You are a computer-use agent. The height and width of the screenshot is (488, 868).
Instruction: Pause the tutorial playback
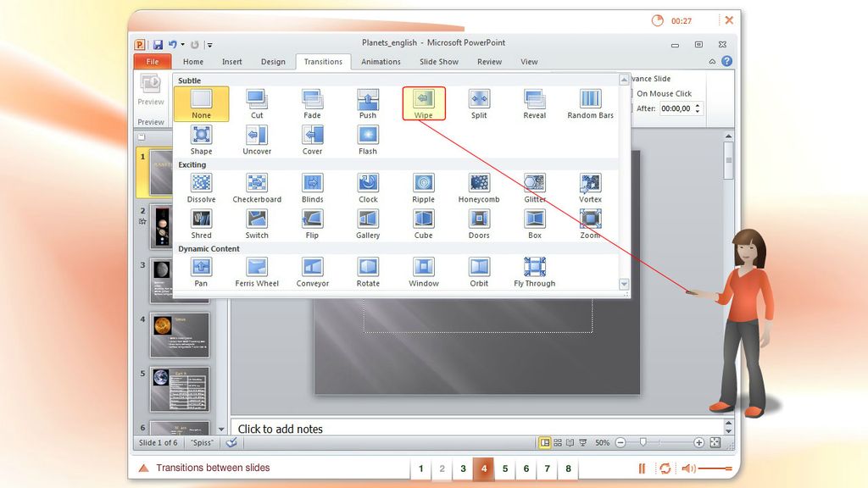click(643, 469)
